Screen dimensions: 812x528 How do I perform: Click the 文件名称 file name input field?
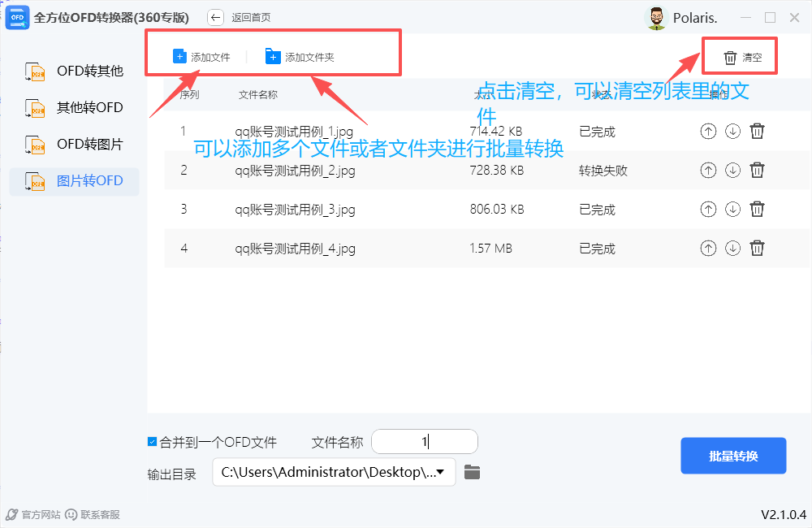tap(424, 442)
